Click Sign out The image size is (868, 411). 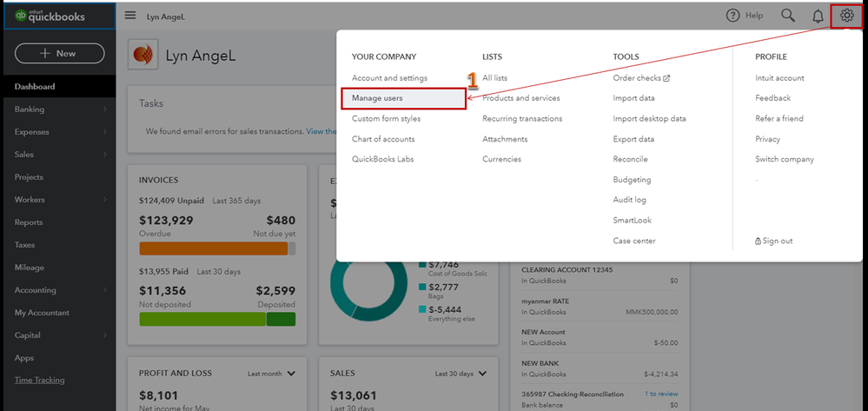click(774, 241)
